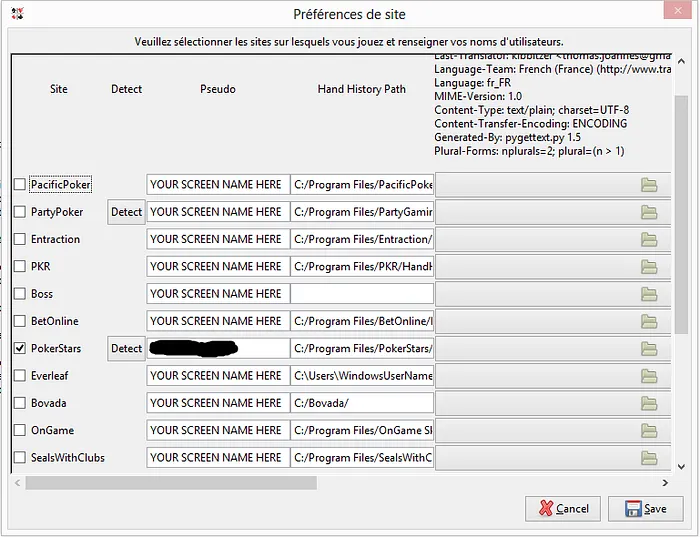Screen dimensions: 700x537
Task: Edit PokerStars screen name field
Action: click(x=218, y=349)
